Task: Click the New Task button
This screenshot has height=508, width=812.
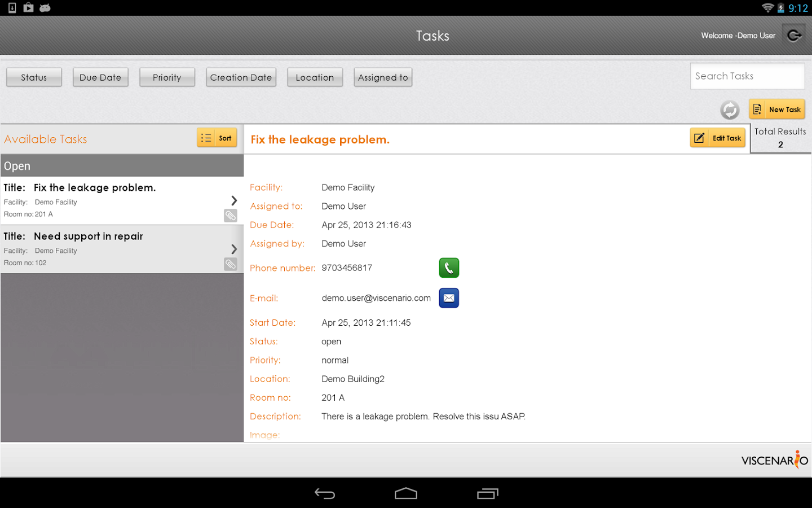Action: (776, 110)
